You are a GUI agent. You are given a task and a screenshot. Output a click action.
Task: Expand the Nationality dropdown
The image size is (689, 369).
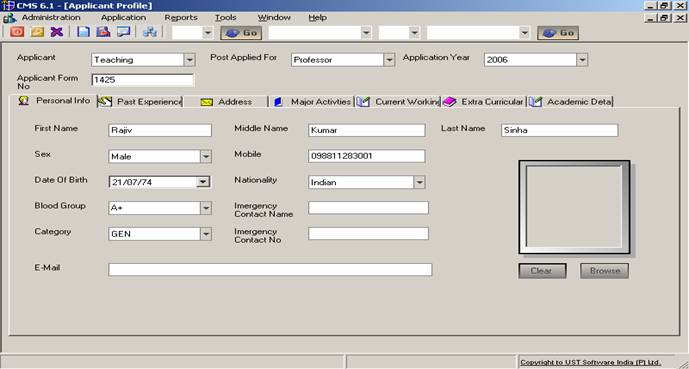[419, 182]
